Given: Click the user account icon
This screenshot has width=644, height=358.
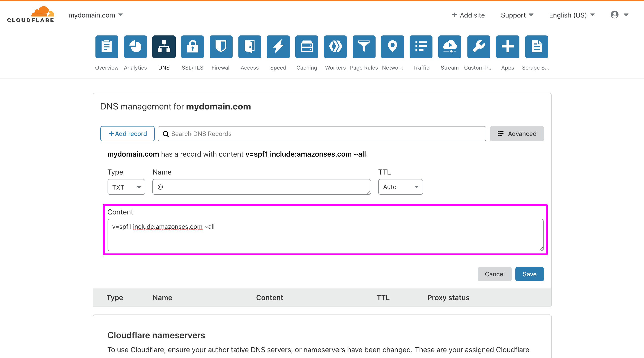Looking at the screenshot, I should (615, 15).
